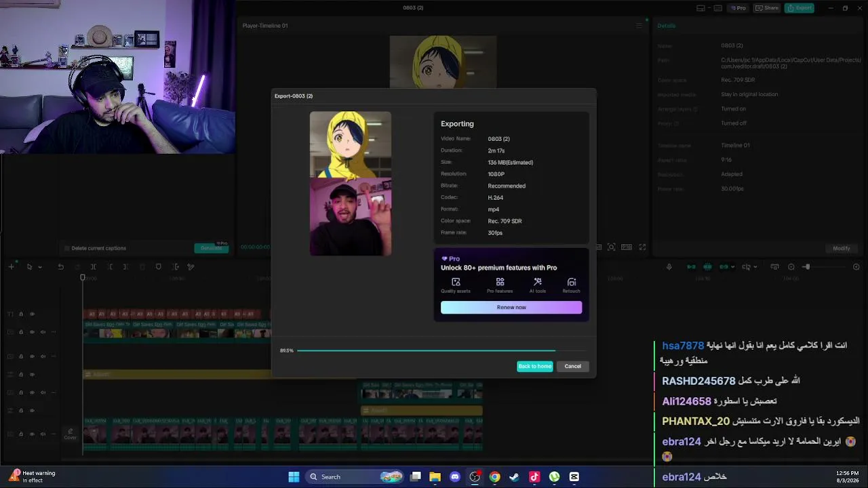
Task: Expand the preview axis dropdown arrow
Action: click(755, 267)
